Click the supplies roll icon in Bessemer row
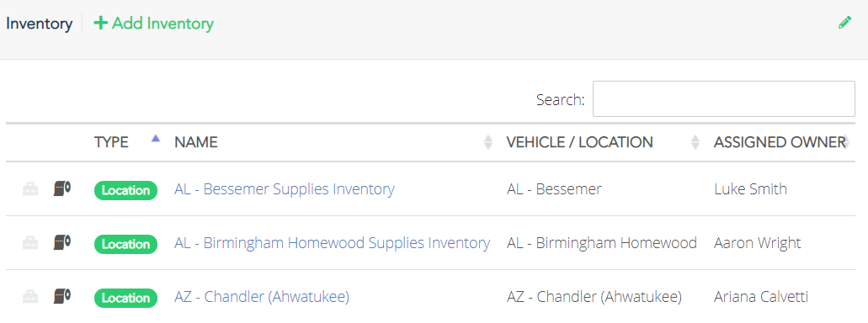This screenshot has width=868, height=323. [62, 189]
